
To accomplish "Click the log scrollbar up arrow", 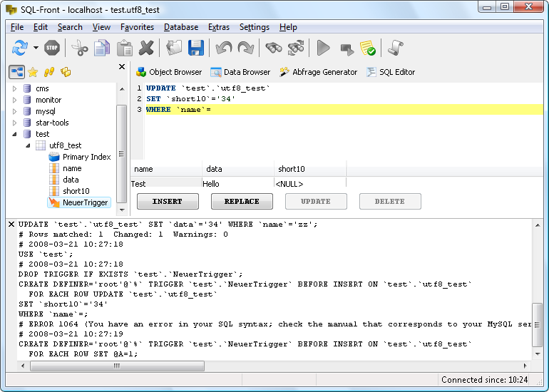I will (538, 225).
